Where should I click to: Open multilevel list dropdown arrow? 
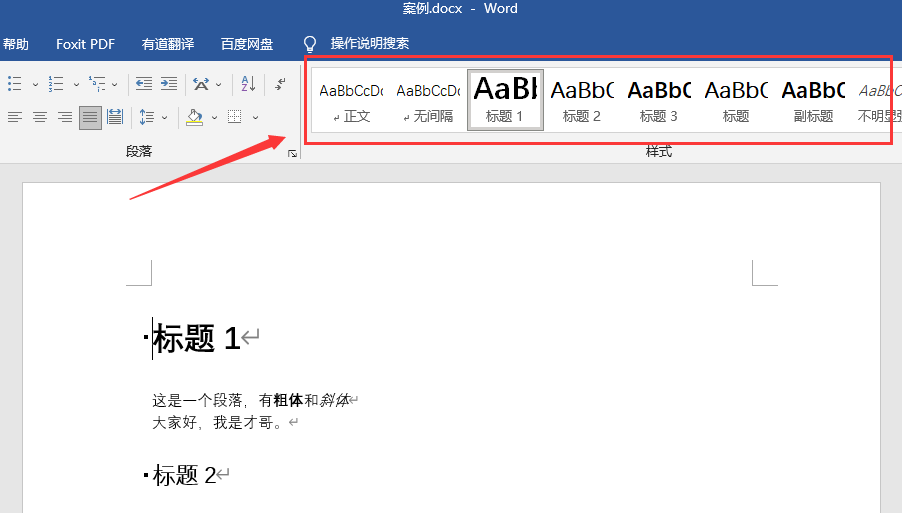click(x=114, y=85)
